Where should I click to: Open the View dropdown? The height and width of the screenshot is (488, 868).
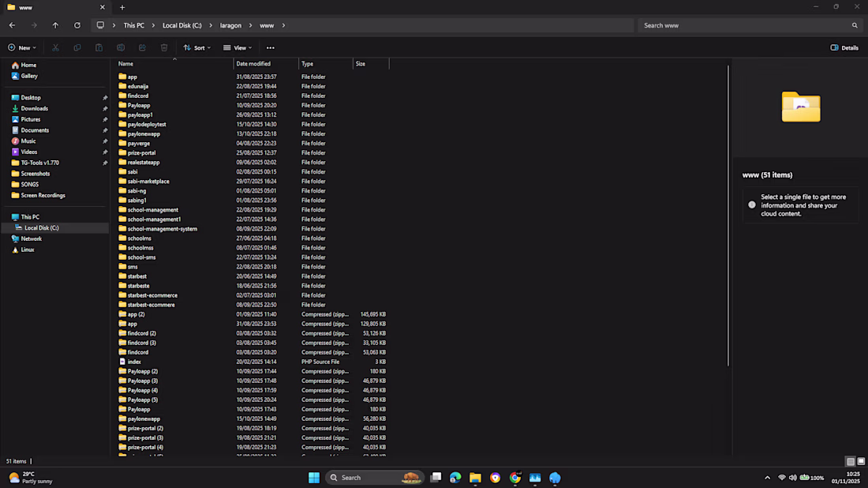[238, 47]
